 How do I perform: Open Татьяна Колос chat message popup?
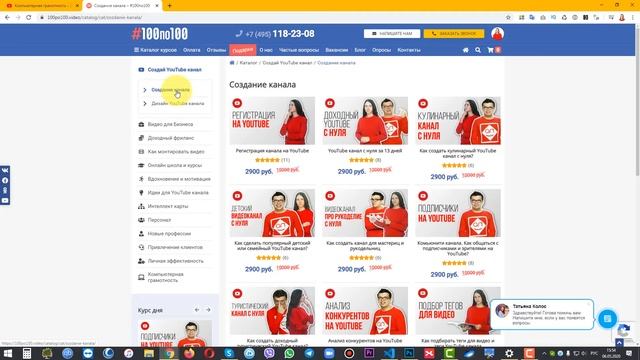542,314
